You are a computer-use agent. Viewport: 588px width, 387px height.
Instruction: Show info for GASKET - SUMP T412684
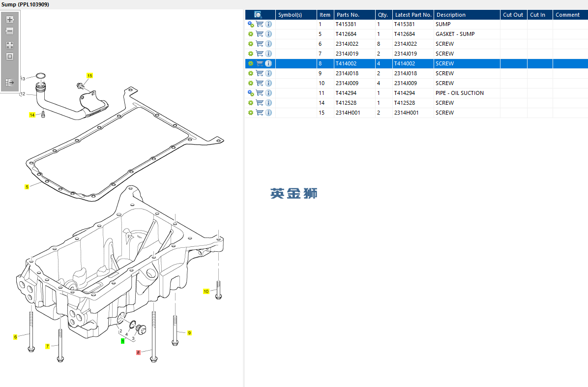pyautogui.click(x=268, y=34)
